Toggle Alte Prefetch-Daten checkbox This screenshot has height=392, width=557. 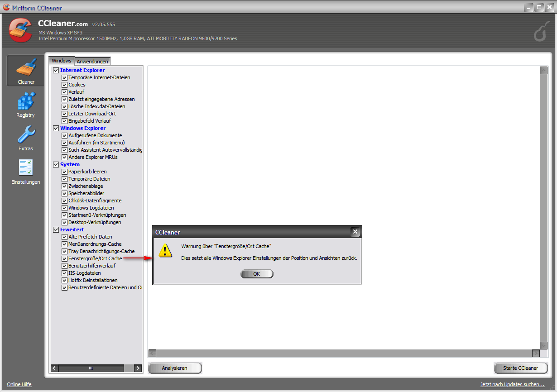click(64, 237)
